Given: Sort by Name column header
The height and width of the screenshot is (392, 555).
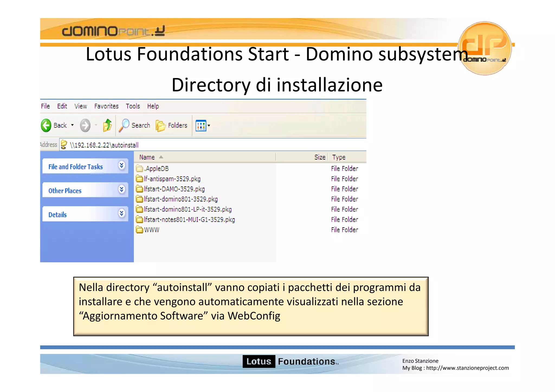Looking at the screenshot, I should pyautogui.click(x=205, y=157).
